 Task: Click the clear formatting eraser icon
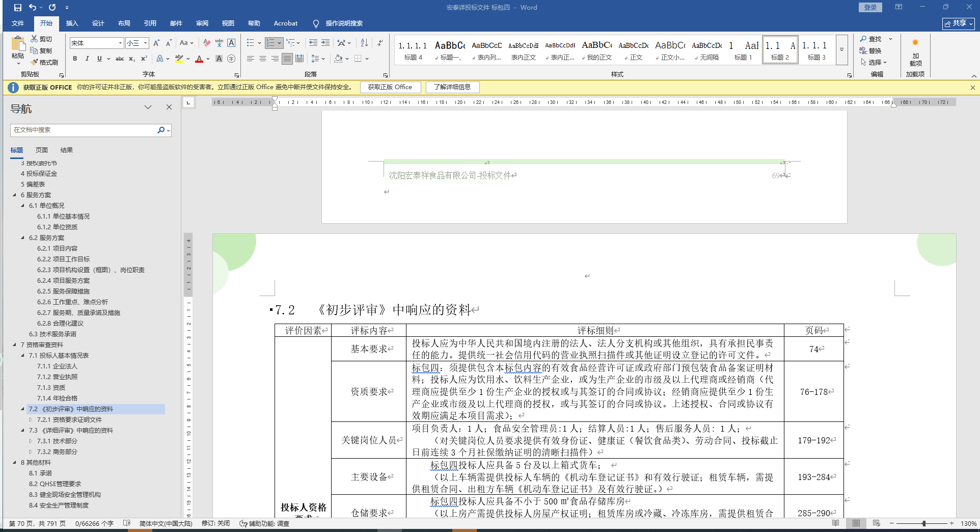206,43
